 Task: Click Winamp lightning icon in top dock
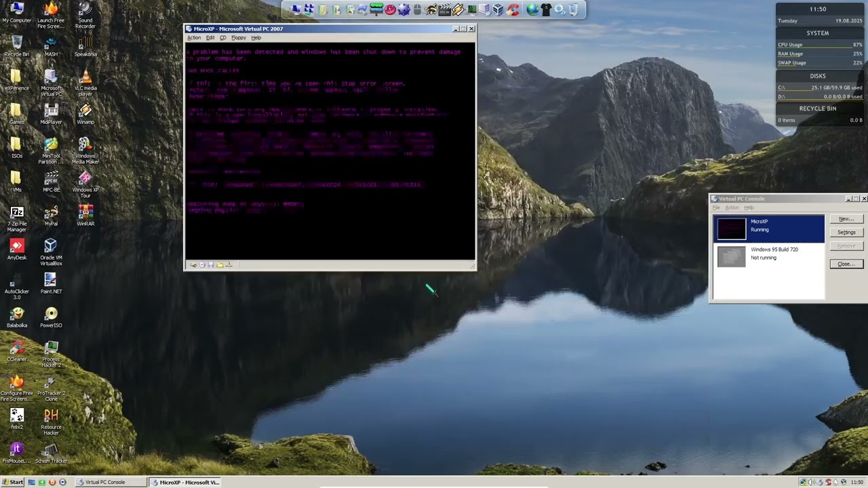click(458, 9)
